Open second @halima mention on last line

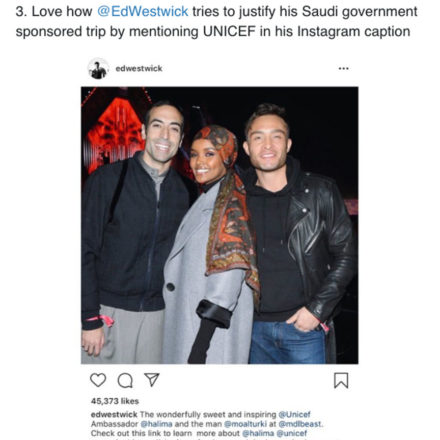click(258, 433)
